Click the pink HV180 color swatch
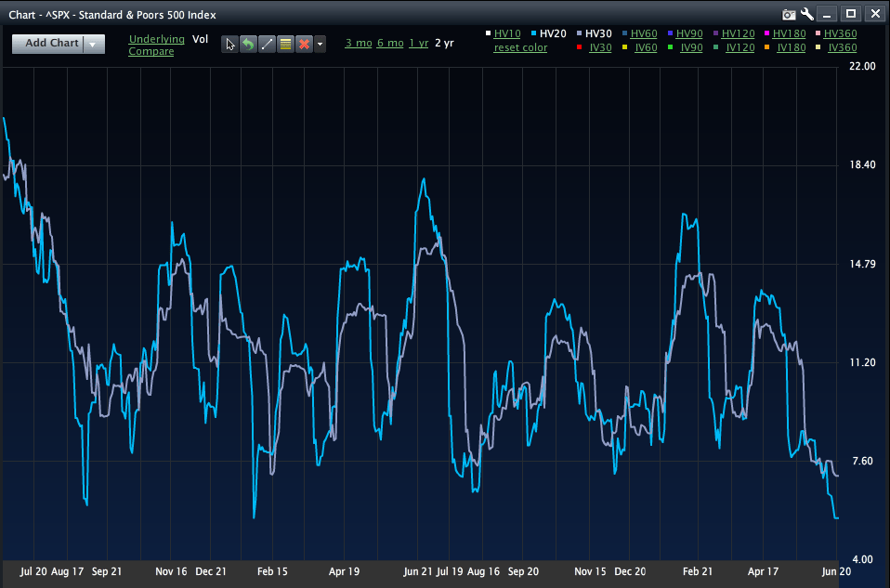Image resolution: width=890 pixels, height=588 pixels. point(766,34)
